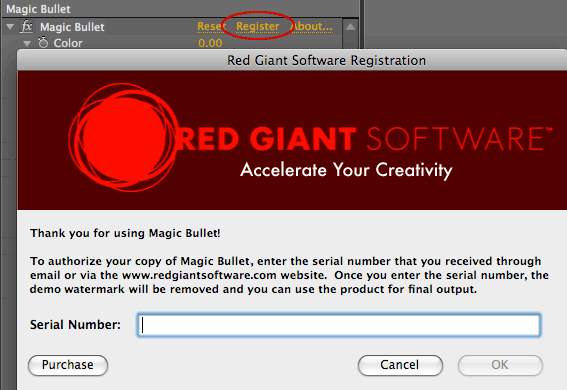Collapse the Magic Bullet effect disclosure triangle
The width and height of the screenshot is (567, 390).
pyautogui.click(x=10, y=26)
